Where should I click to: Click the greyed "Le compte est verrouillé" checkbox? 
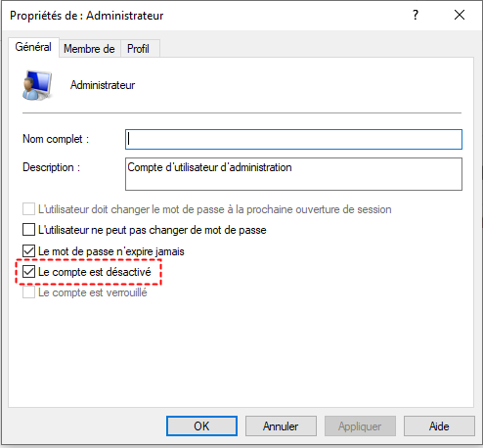coord(28,292)
